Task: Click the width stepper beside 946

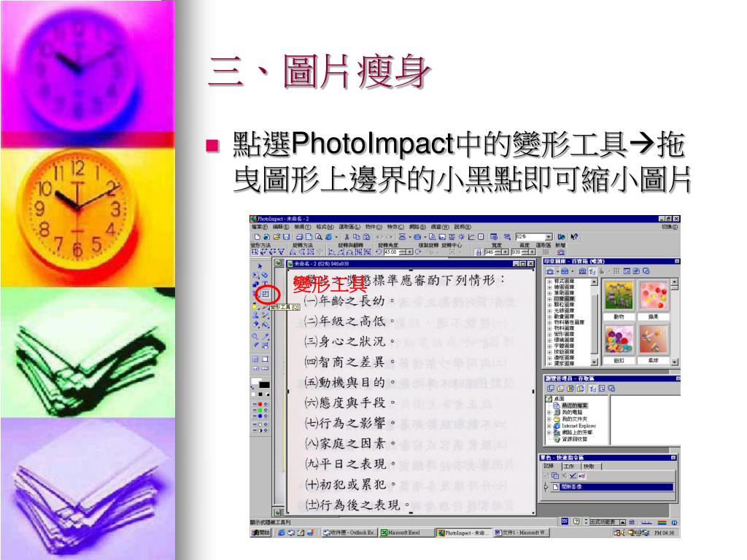Action: pyautogui.click(x=498, y=252)
